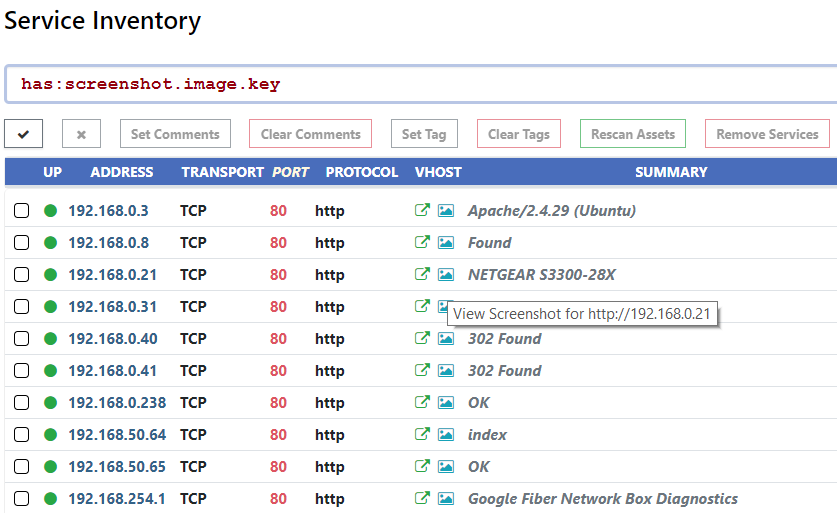The width and height of the screenshot is (837, 513).
Task: Sort table by PORT column header
Action: coord(291,172)
